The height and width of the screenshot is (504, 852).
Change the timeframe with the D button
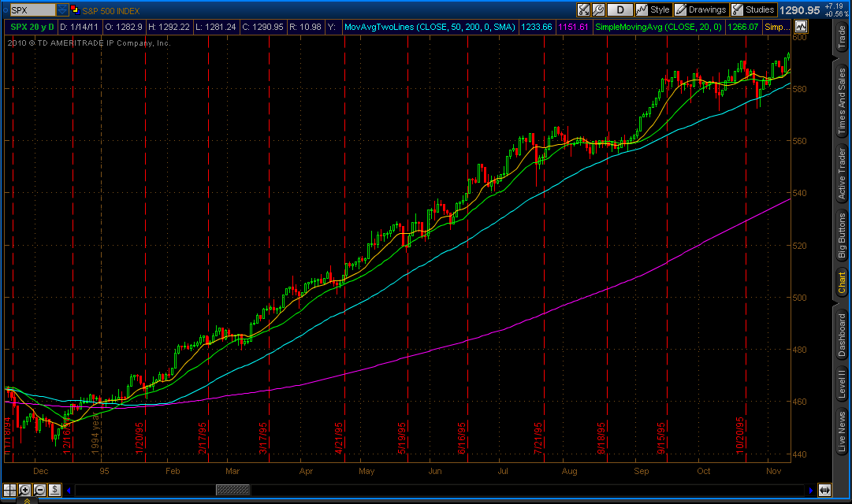(620, 9)
